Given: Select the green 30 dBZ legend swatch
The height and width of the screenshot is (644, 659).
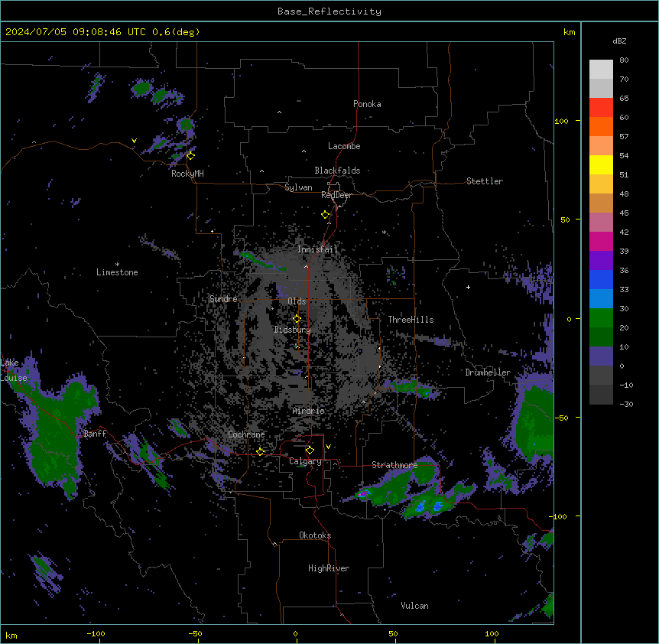Looking at the screenshot, I should click(x=601, y=318).
